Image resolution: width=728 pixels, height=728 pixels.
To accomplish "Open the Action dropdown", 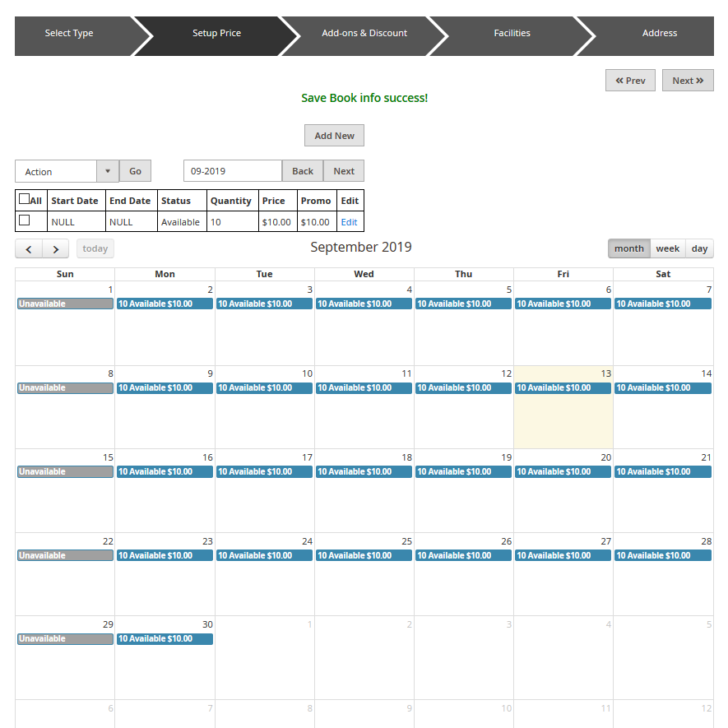I will coord(56,171).
